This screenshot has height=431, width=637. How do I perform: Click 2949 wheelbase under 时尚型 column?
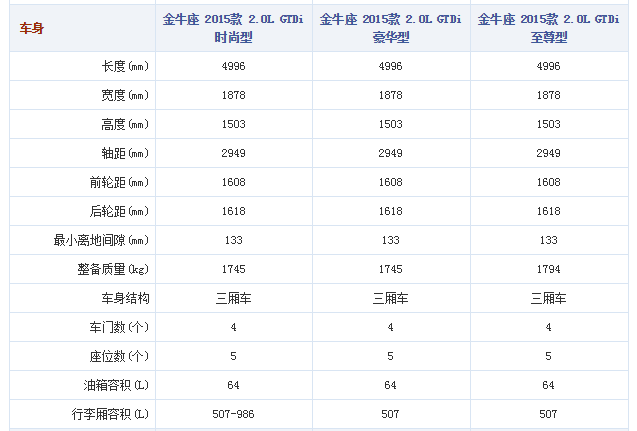point(233,153)
